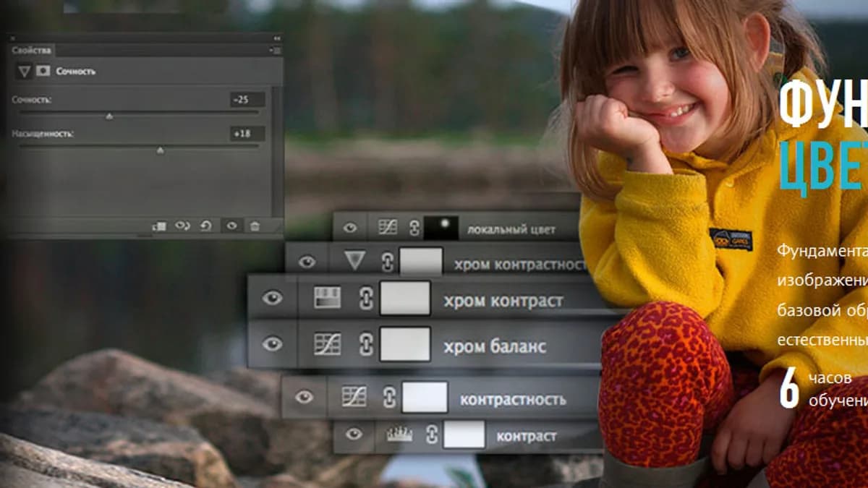
Task: Unlink mask on локальный цвет layer
Action: [x=414, y=228]
